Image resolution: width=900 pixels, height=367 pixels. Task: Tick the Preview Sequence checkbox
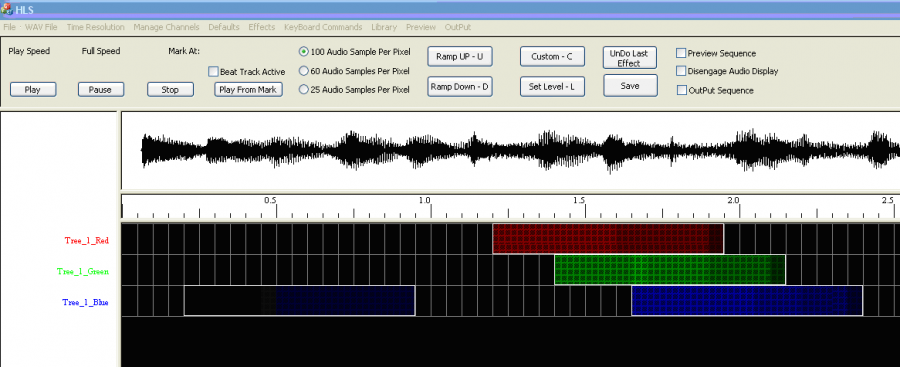681,53
